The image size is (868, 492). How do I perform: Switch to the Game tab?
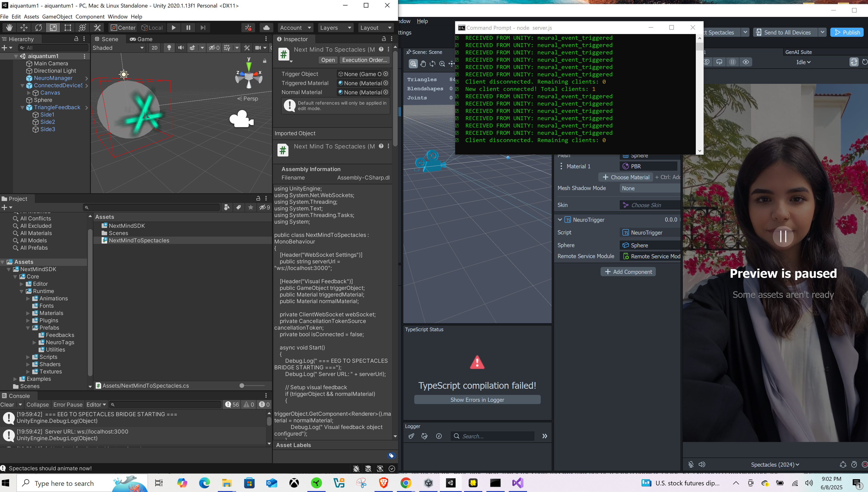click(141, 39)
